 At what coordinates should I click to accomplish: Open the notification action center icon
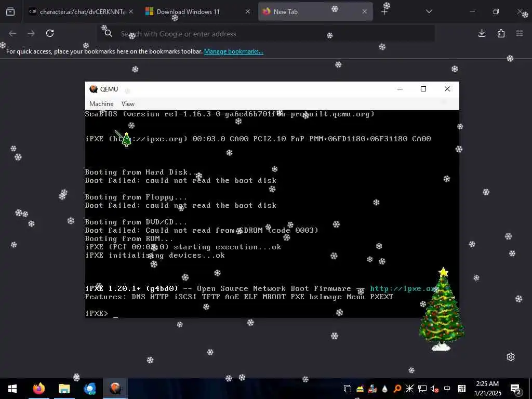point(516,389)
